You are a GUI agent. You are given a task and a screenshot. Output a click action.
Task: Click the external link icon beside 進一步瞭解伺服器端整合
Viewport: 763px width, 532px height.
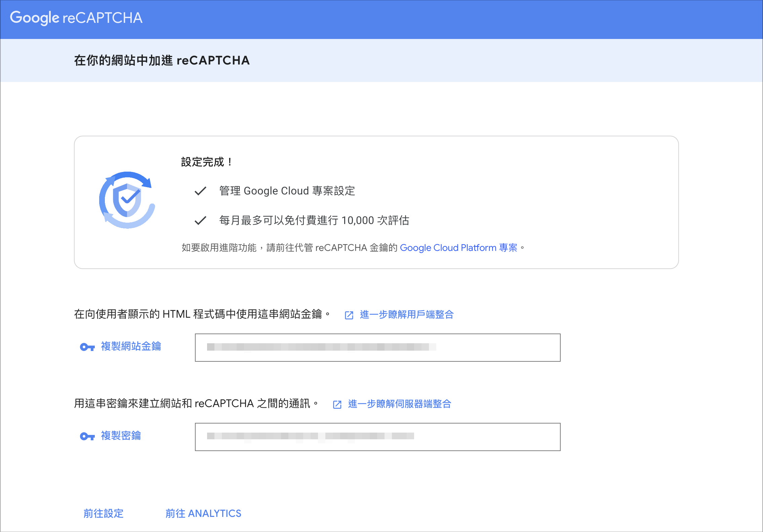[337, 404]
